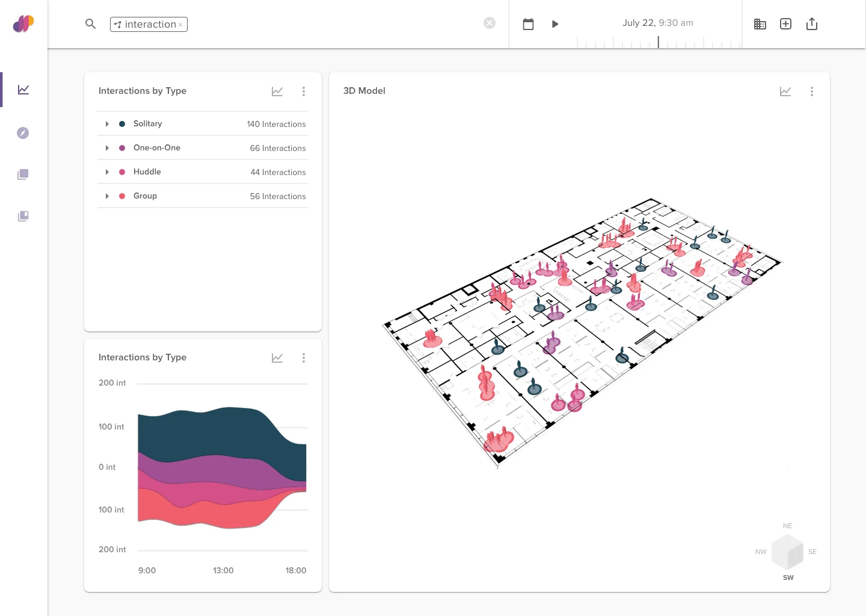Expand the Solitary interactions row

107,124
